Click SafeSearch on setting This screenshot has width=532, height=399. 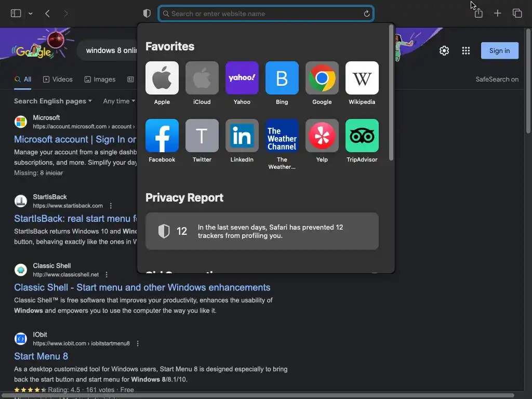[x=497, y=79]
